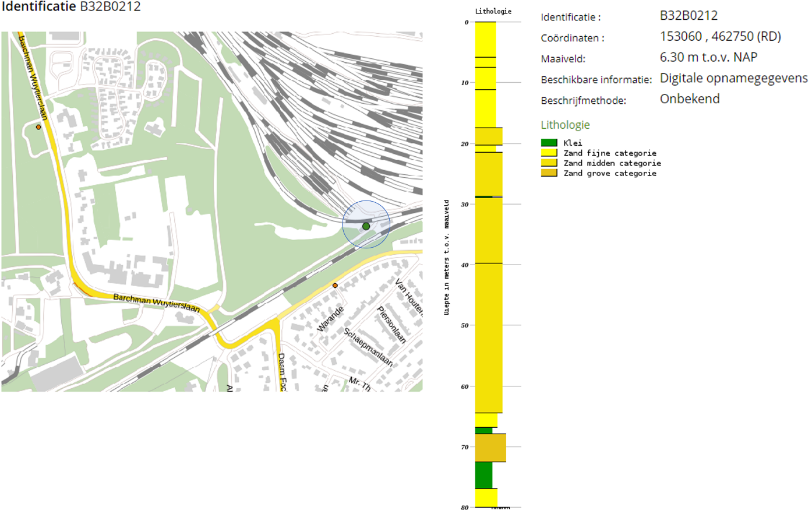The image size is (812, 517).
Task: Click the orange borehole marker near Warande
Action: pos(335,285)
